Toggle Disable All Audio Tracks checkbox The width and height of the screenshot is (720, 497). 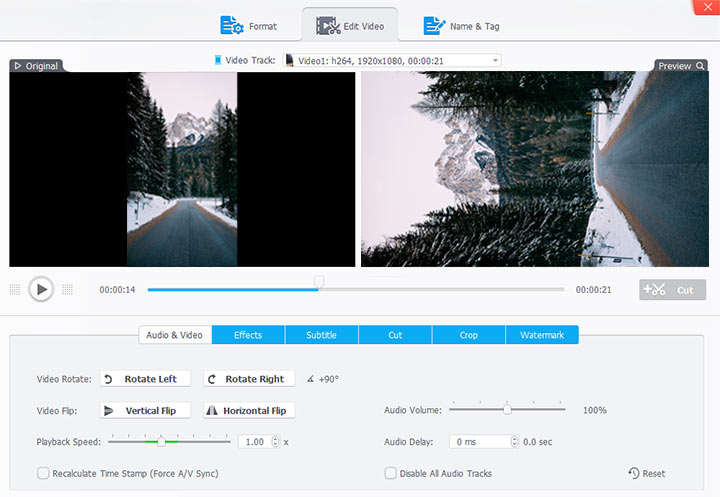tap(390, 473)
